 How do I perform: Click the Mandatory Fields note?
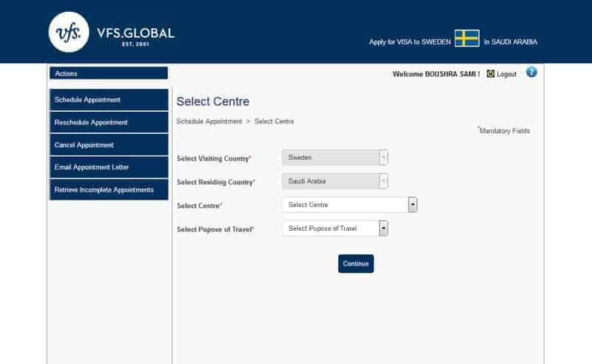(x=504, y=130)
